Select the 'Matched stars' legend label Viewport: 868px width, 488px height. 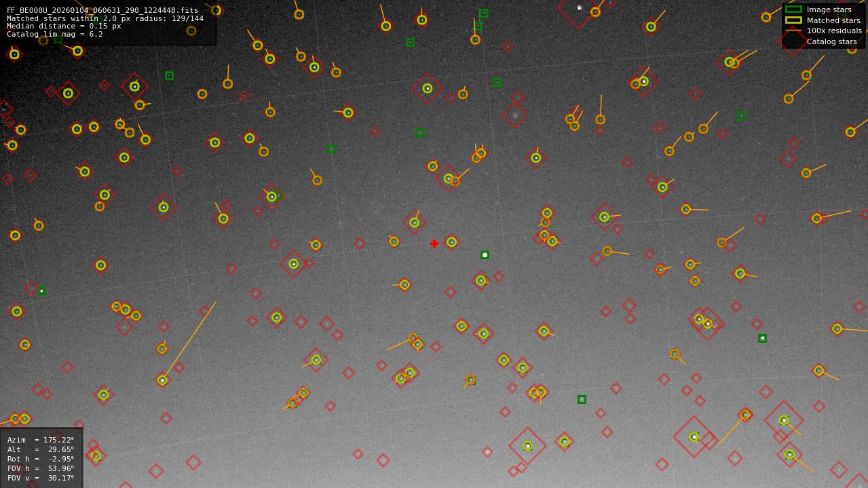point(833,20)
